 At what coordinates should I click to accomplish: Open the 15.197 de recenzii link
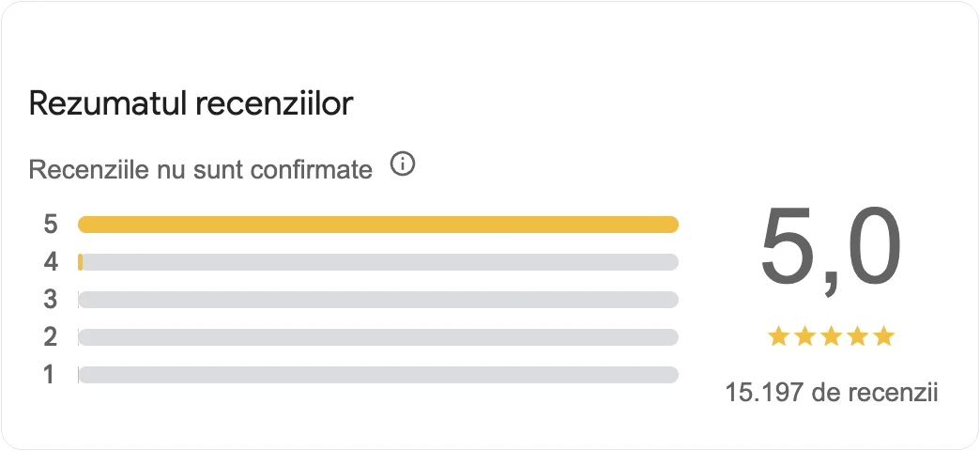[x=832, y=394]
